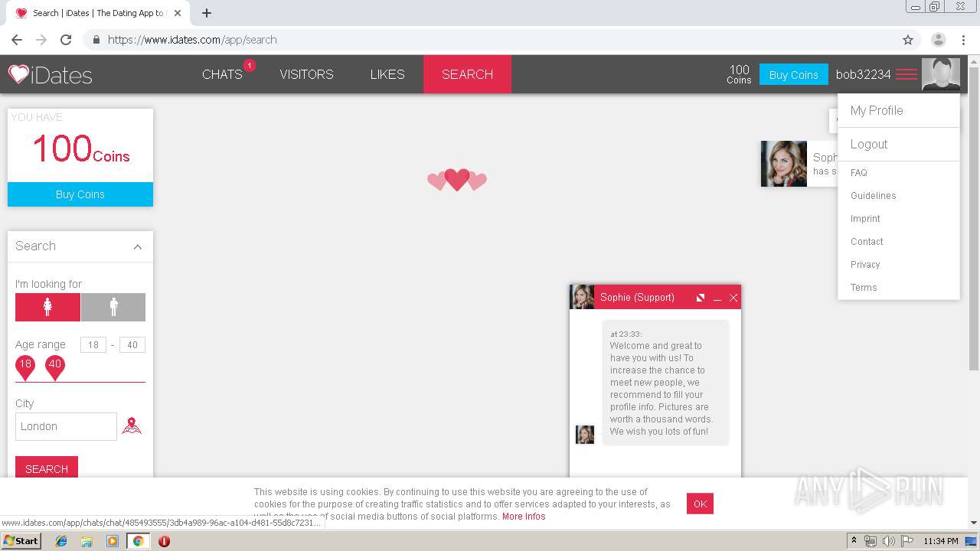Click the site lock icon
980x551 pixels.
pyautogui.click(x=96, y=40)
